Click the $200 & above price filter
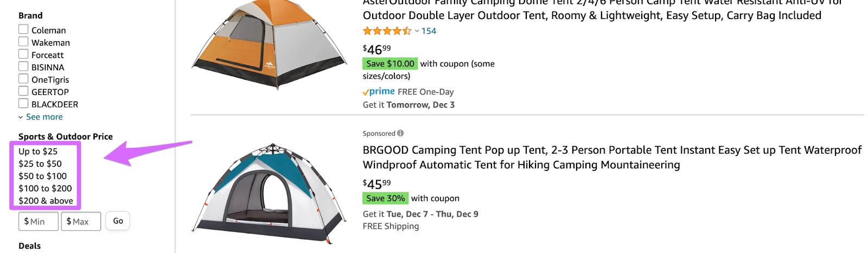Image resolution: width=868 pixels, height=253 pixels. pyautogui.click(x=46, y=201)
